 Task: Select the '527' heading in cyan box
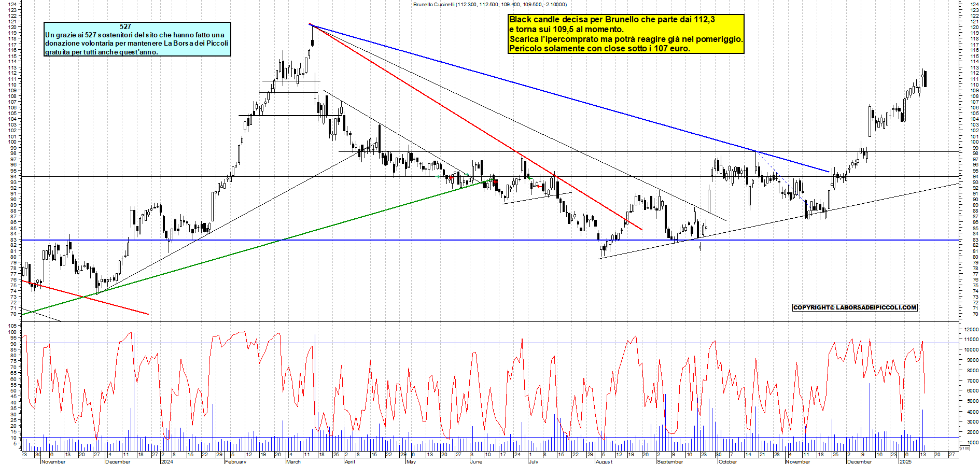(125, 26)
